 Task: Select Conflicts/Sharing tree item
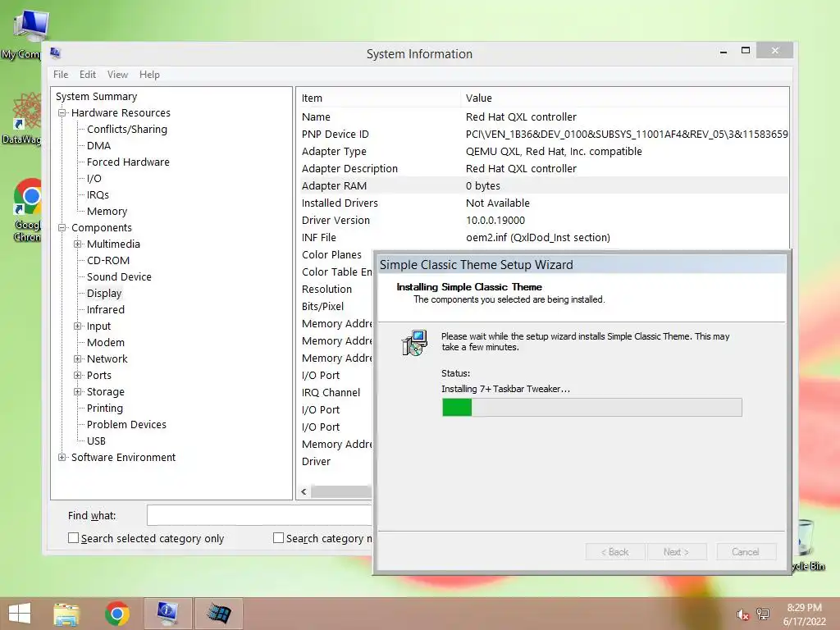pos(127,129)
